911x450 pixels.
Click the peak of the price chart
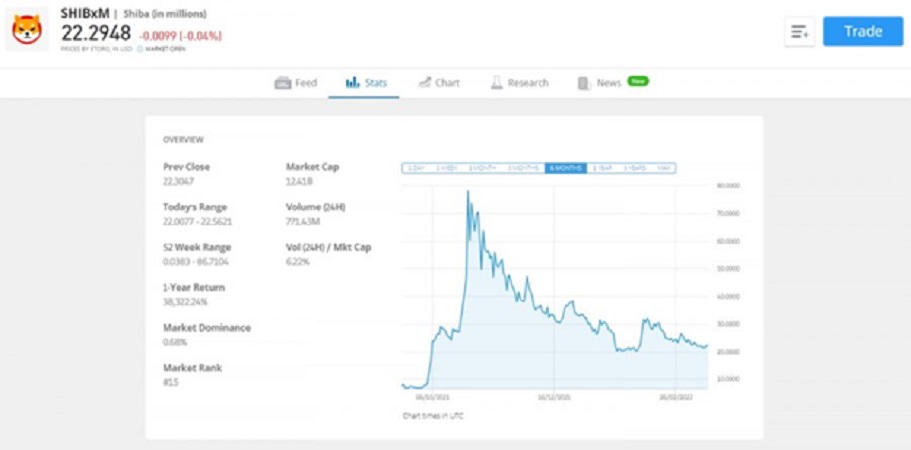click(x=467, y=191)
